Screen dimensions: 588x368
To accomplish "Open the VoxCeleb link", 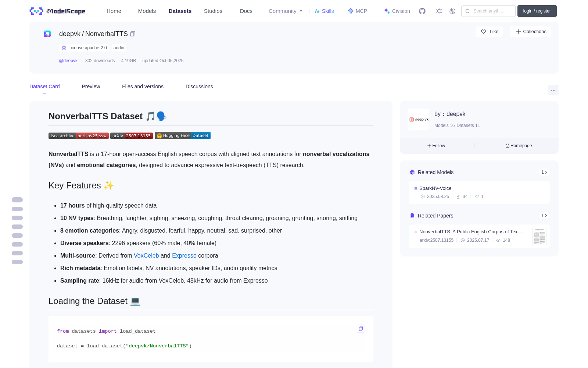I will tap(146, 256).
